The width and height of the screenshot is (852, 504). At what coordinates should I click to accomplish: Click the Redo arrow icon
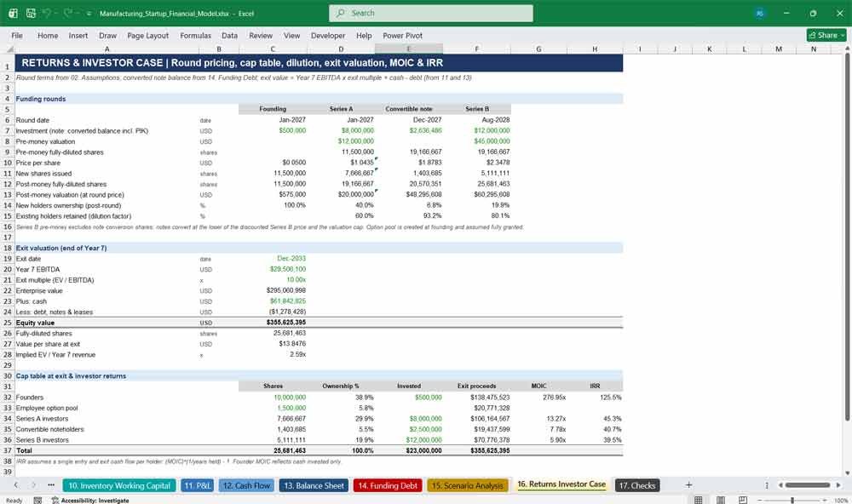click(x=67, y=13)
